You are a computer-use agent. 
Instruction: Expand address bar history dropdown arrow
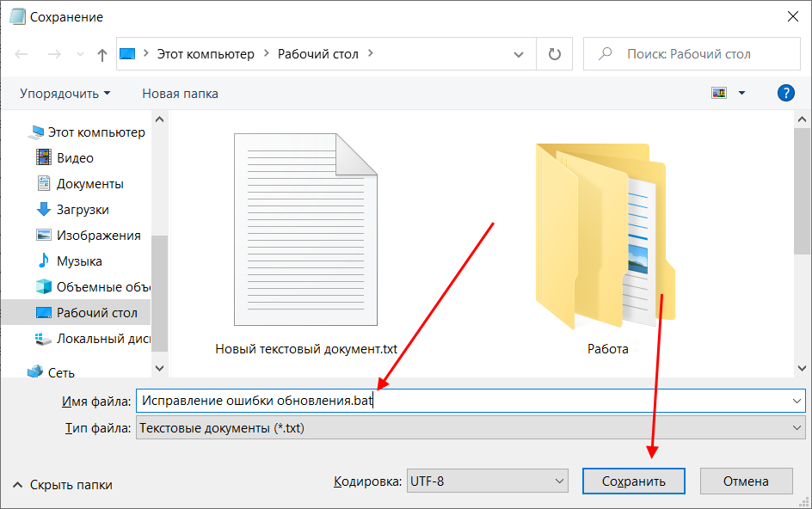point(519,54)
